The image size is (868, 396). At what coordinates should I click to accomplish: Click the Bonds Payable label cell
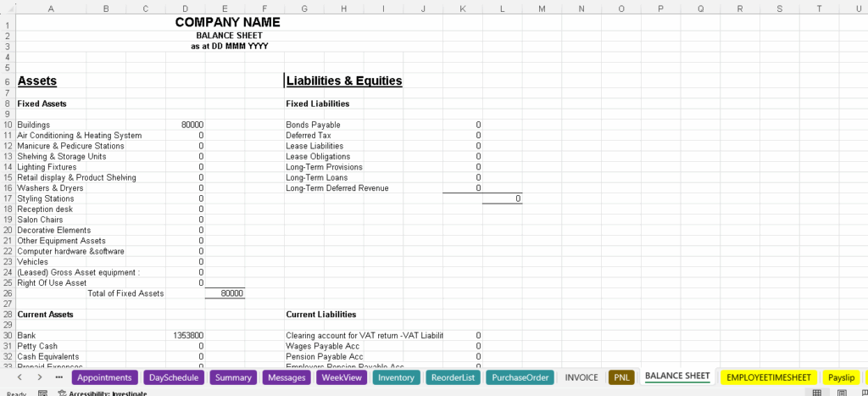pos(313,125)
